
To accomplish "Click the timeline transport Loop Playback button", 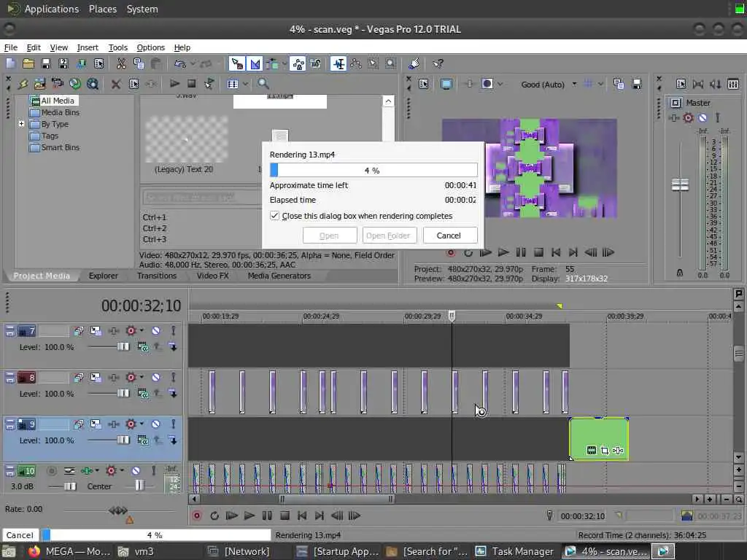I will 214,516.
